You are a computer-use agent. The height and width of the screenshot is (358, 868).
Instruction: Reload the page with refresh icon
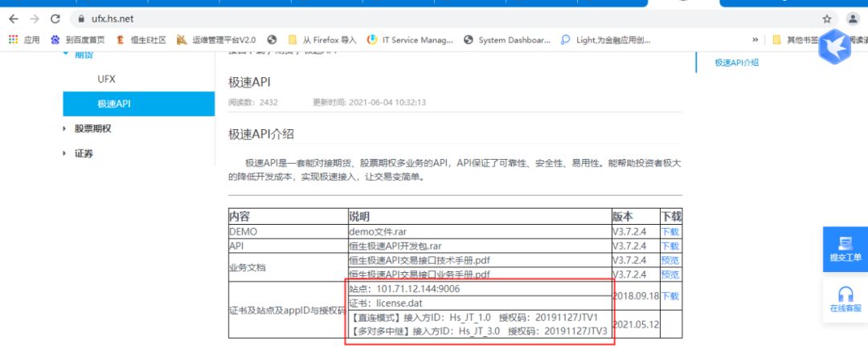point(55,18)
